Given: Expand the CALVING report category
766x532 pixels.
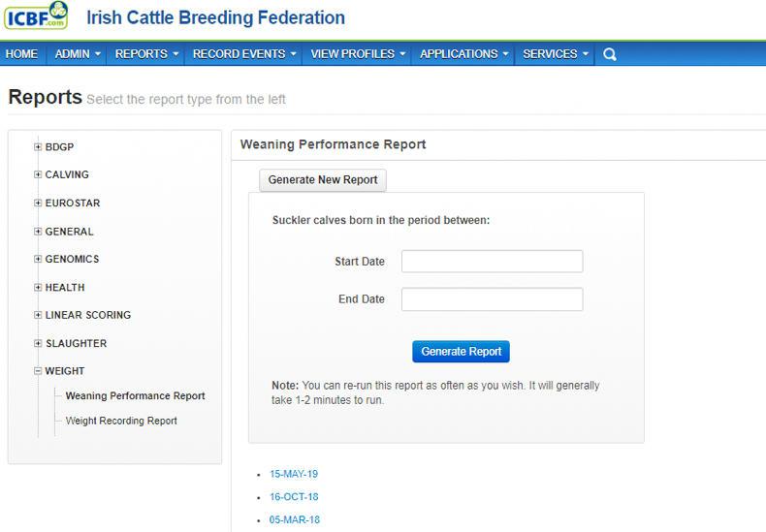Looking at the screenshot, I should [38, 175].
